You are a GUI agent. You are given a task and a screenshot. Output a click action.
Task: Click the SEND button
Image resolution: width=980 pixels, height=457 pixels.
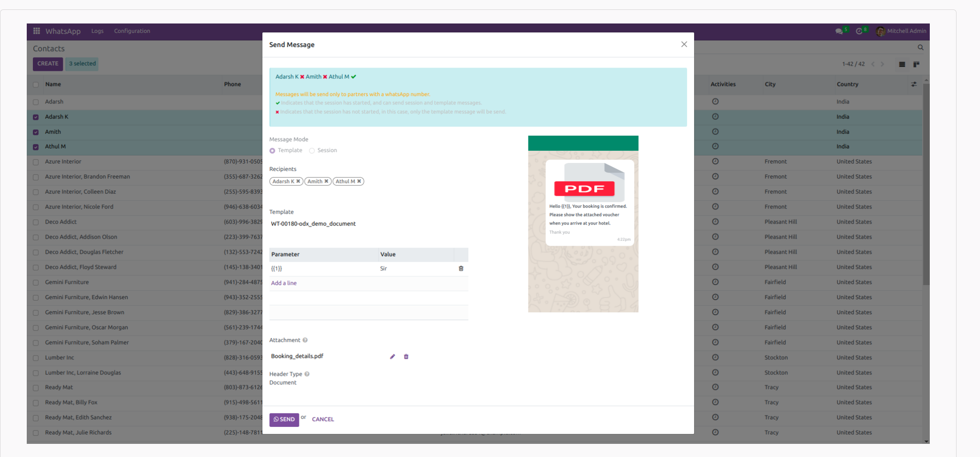tap(284, 419)
